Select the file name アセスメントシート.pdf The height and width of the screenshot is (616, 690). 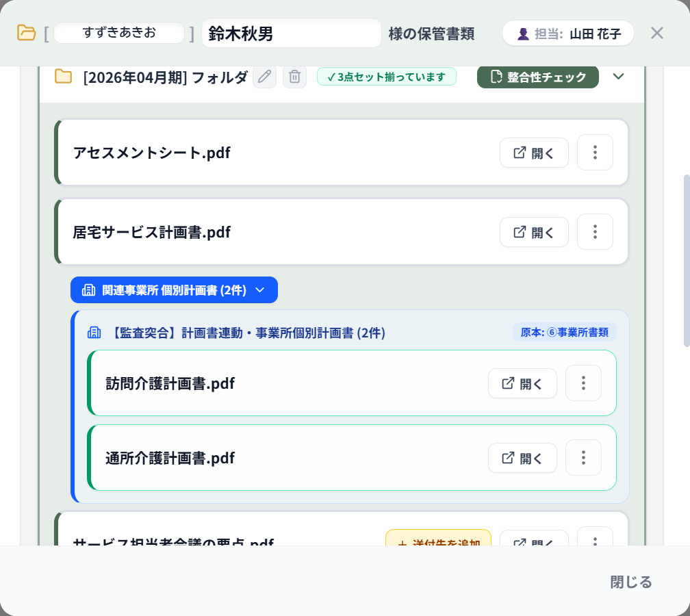(x=152, y=153)
